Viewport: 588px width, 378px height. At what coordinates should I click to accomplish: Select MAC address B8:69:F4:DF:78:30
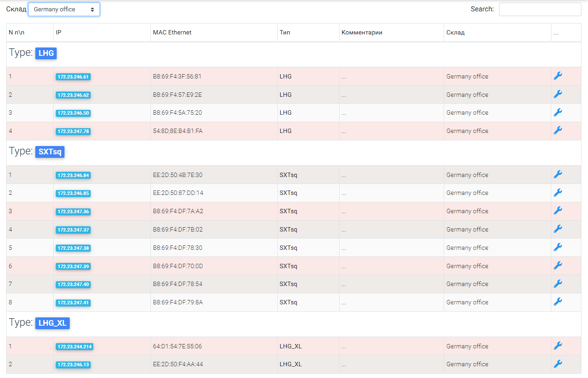pyautogui.click(x=178, y=248)
